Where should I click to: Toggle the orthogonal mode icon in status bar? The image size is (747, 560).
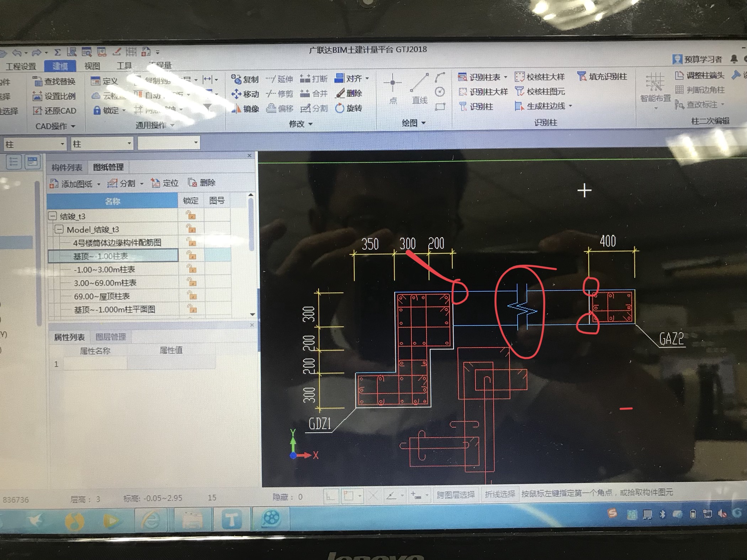tap(330, 496)
